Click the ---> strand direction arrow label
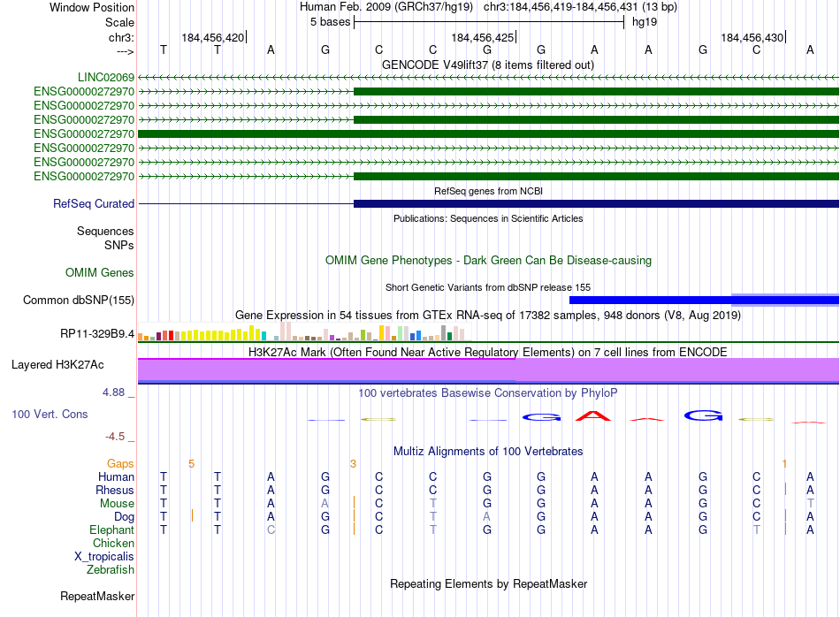This screenshot has width=840, height=617. 125,51
